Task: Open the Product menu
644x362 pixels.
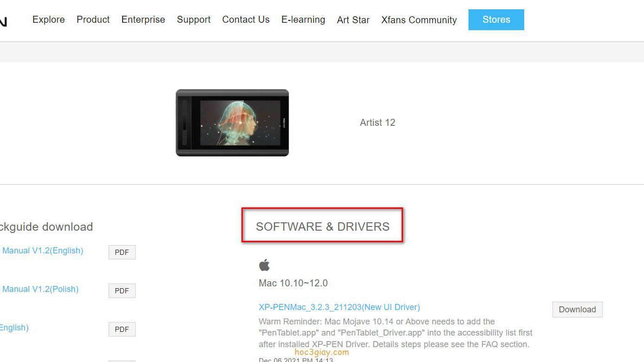Action: coord(93,19)
